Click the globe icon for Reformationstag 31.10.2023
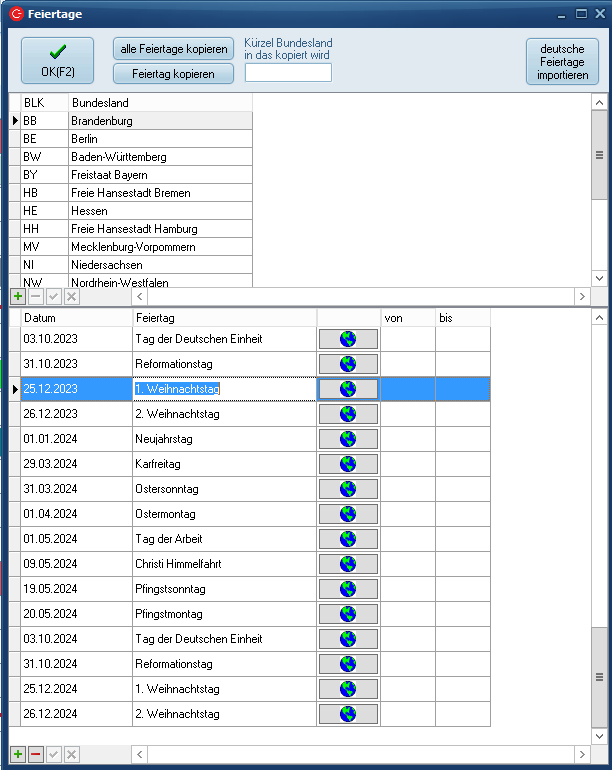The height and width of the screenshot is (770, 612). tap(348, 364)
